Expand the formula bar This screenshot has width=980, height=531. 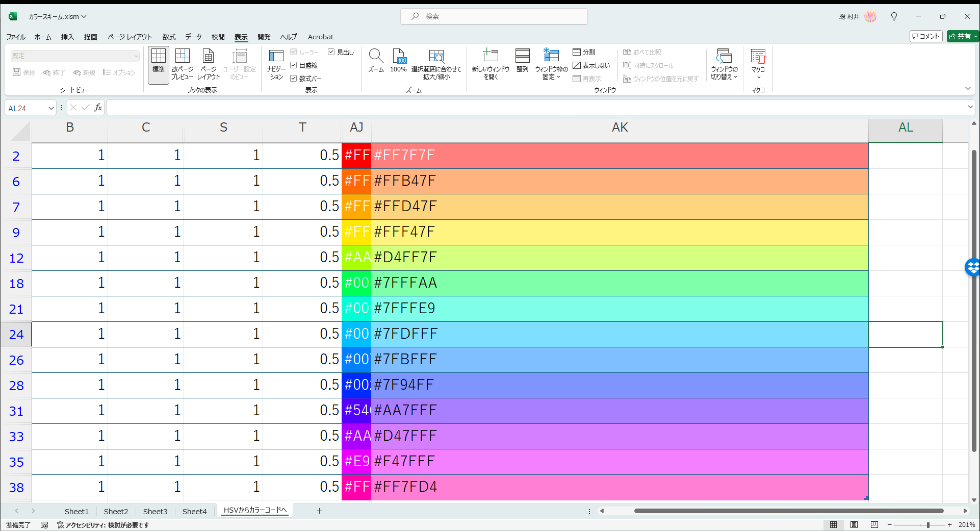click(970, 107)
